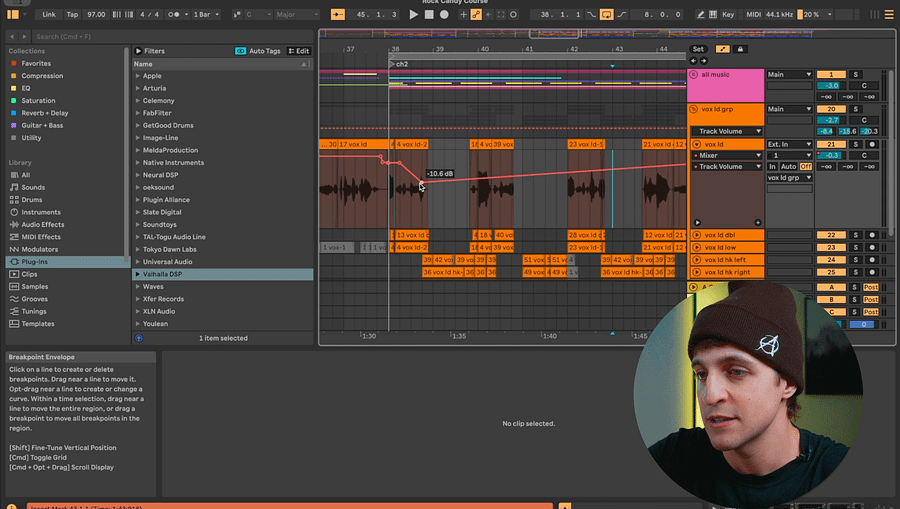Click browser history back arrow

[11, 36]
